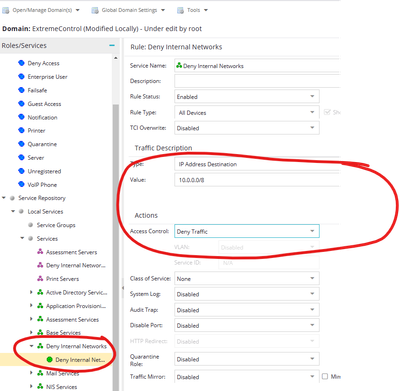Screen dimensions: 400x391
Task: Open the Quarantine Role dropdown
Action: tap(247, 359)
